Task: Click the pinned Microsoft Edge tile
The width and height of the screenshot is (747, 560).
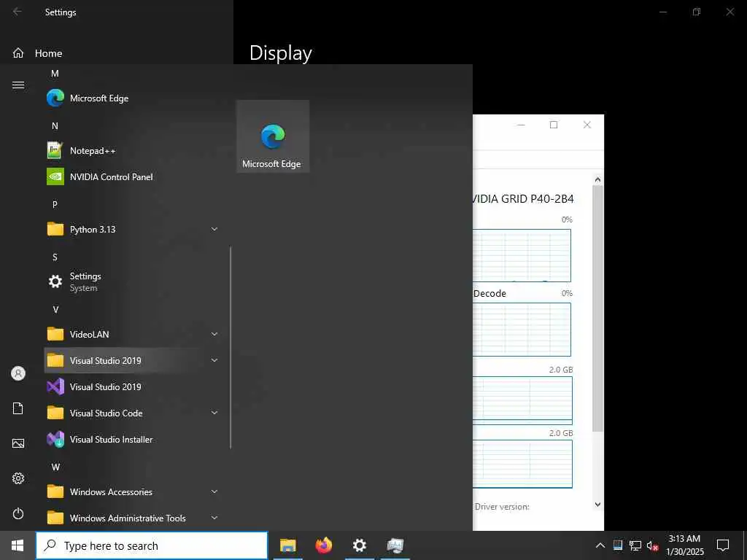Action: (x=273, y=136)
